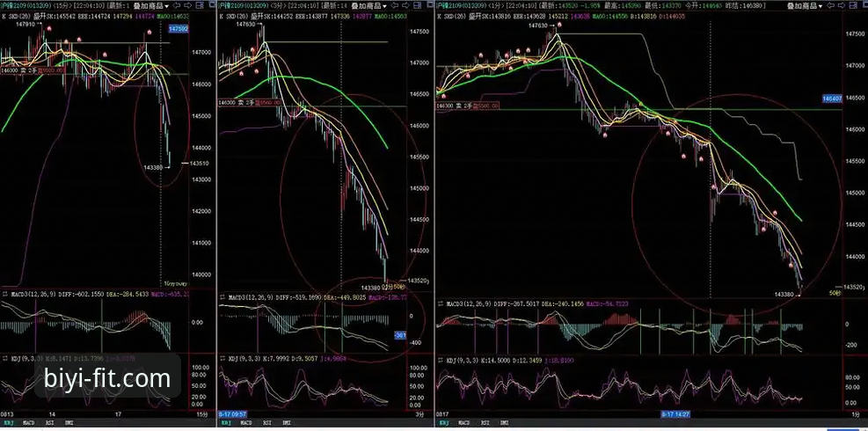
Task: Select the MACD tab under the 3-minute chart
Action: pyautogui.click(x=244, y=423)
